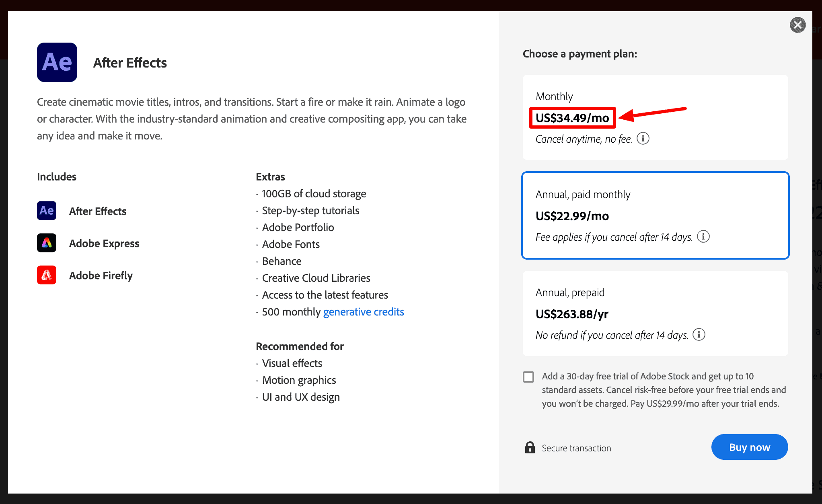Click the small After Effects icon under Includes
The height and width of the screenshot is (504, 822).
(x=47, y=211)
